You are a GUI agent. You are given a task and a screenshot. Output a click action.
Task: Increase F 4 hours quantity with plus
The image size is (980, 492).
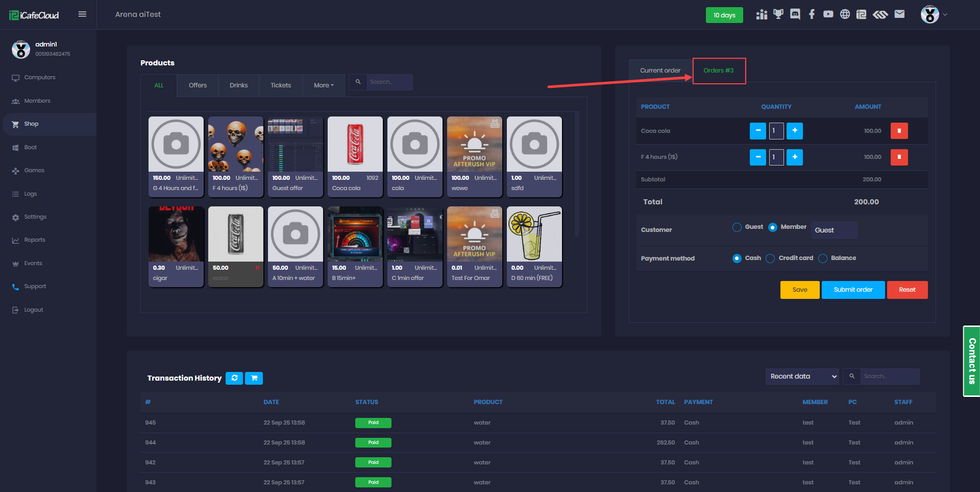tap(794, 157)
